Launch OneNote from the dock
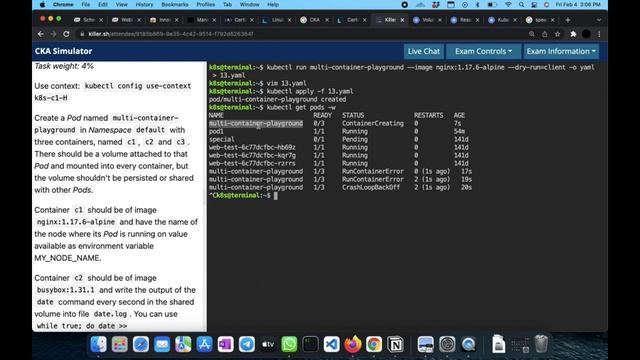Viewport: 640px width, 360px height. point(226,344)
